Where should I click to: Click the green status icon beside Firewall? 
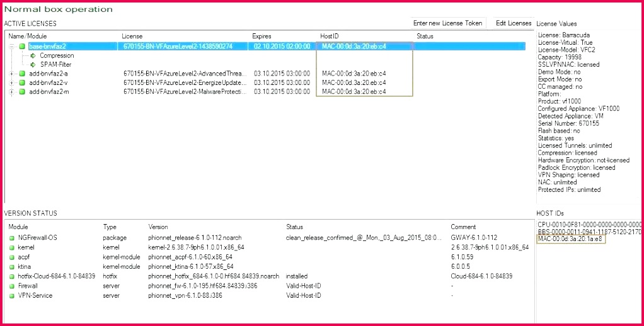click(x=11, y=286)
